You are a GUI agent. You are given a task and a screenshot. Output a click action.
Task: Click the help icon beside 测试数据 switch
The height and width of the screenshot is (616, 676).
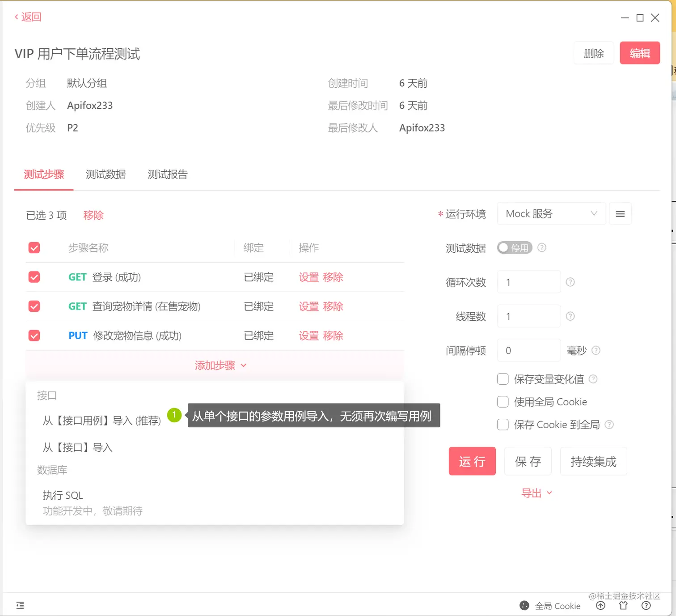click(542, 247)
